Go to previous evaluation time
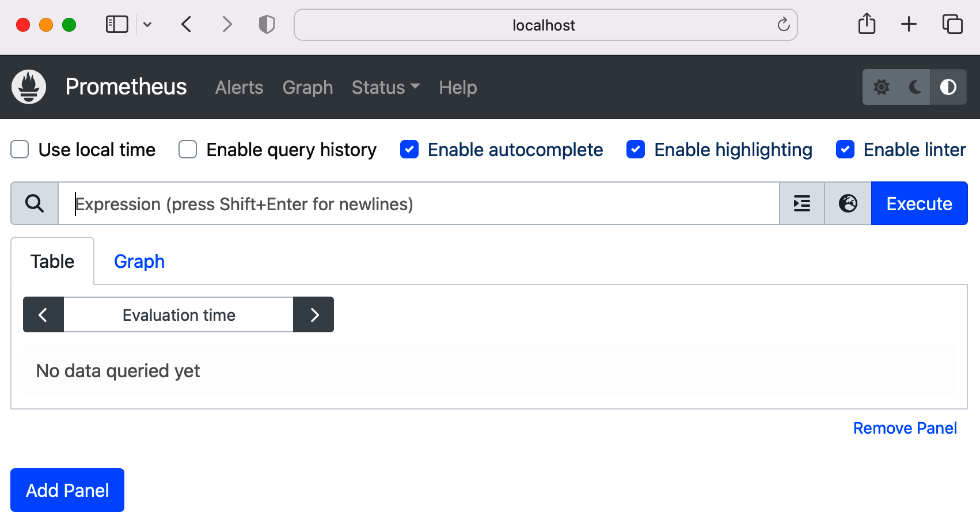The image size is (980, 512). click(x=43, y=314)
